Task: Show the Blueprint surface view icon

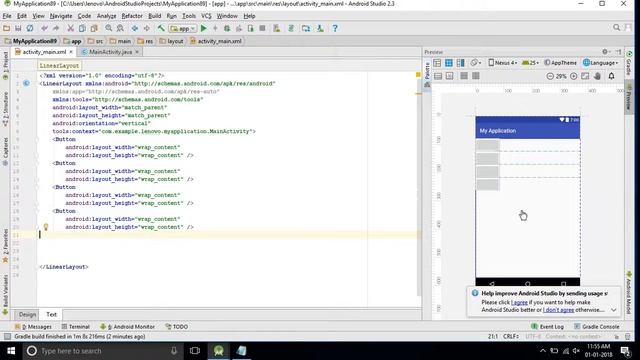Action: pos(449,63)
